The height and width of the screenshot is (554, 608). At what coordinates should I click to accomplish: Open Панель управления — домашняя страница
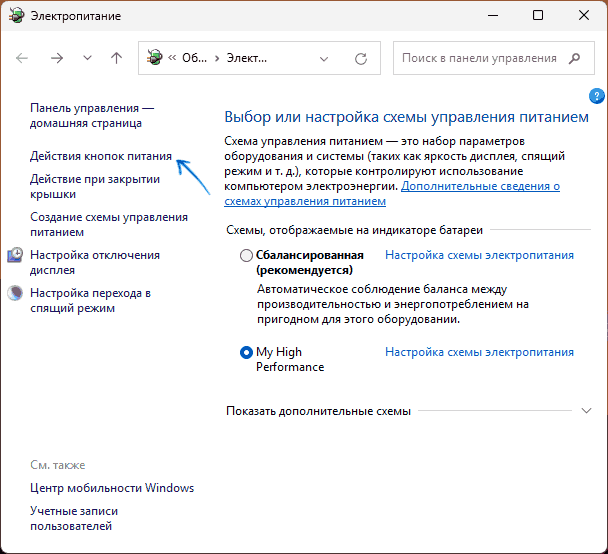(x=92, y=116)
